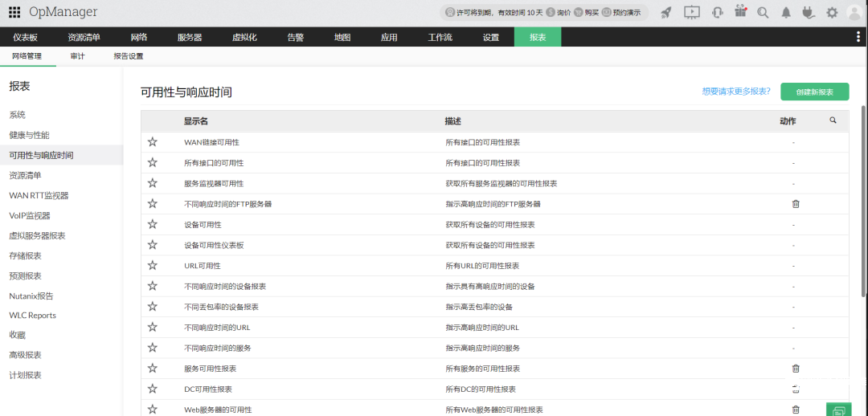This screenshot has height=416, width=868.
Task: Switch to the 告警 main tab
Action: pos(295,38)
